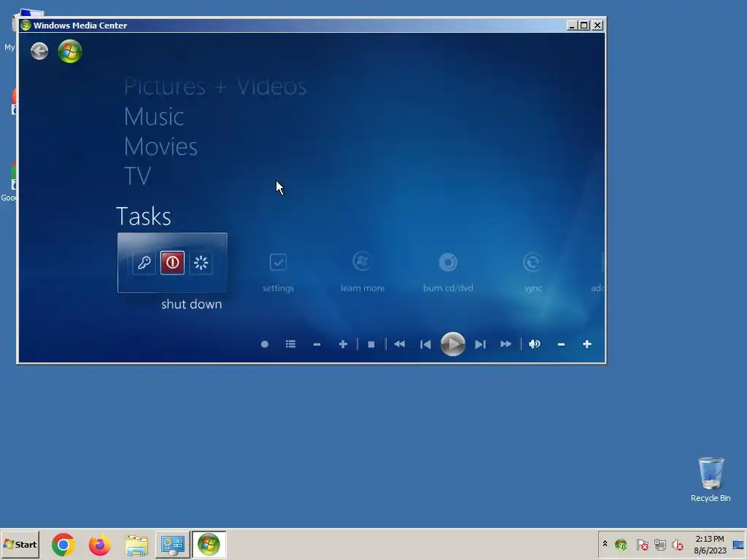Click channel up plus button
Screen dimensions: 747x560
[x=343, y=344]
